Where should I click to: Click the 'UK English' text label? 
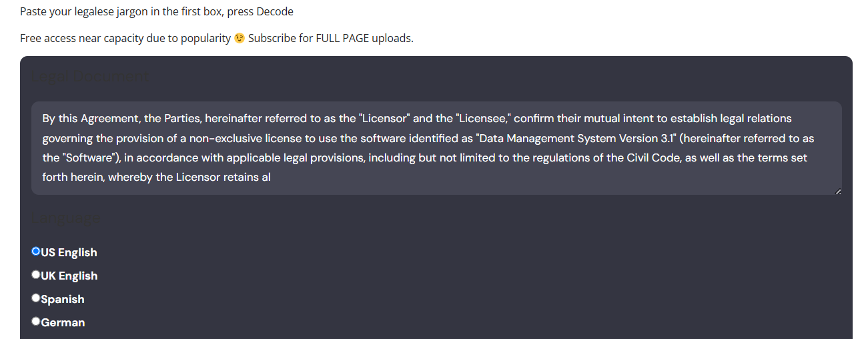69,276
